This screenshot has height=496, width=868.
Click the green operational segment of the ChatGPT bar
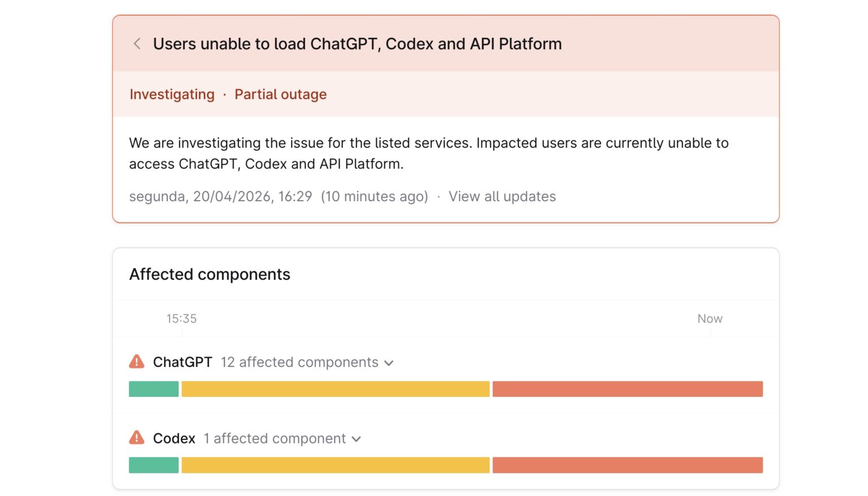pos(154,389)
